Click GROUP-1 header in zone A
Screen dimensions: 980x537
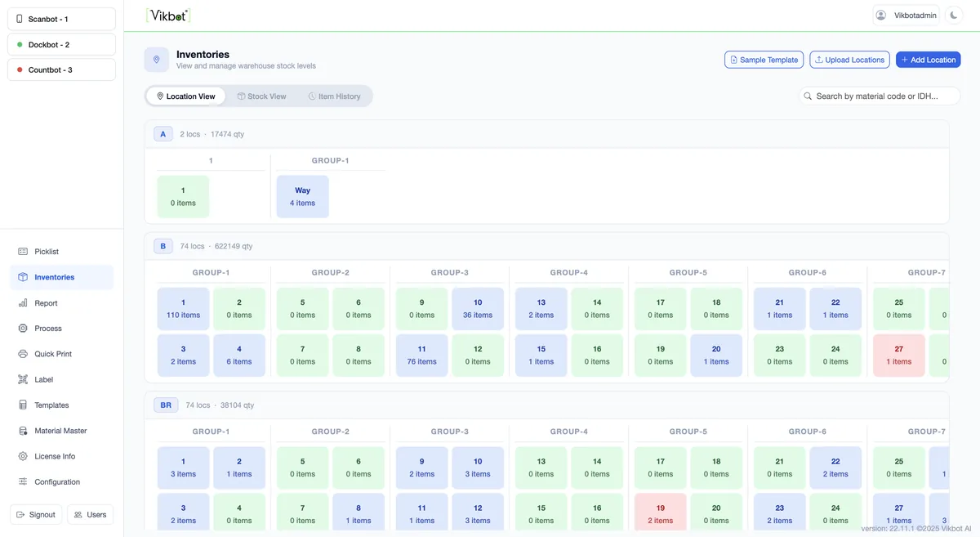331,160
